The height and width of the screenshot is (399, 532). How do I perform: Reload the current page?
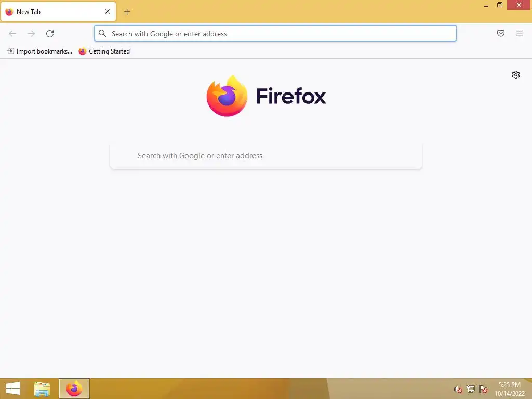tap(50, 34)
